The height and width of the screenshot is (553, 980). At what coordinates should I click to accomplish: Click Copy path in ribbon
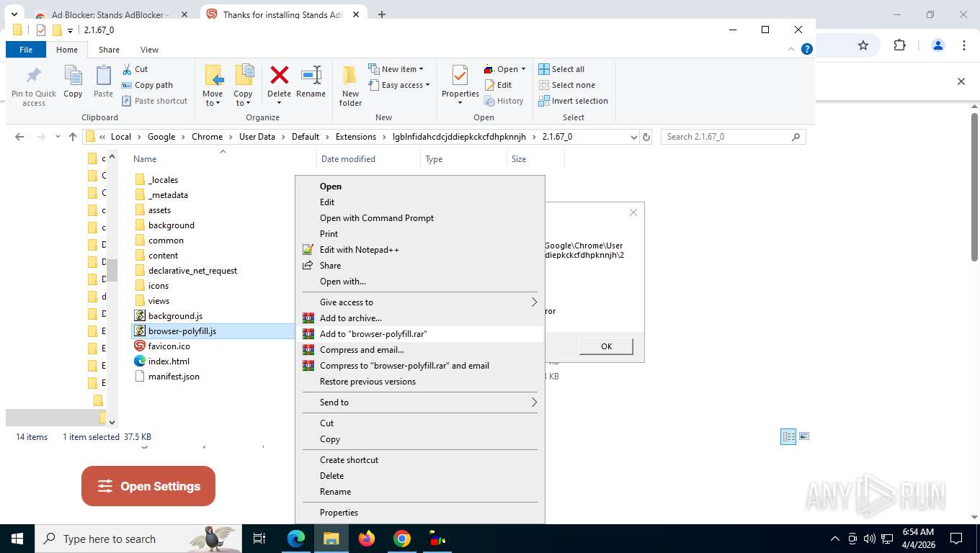coord(147,85)
